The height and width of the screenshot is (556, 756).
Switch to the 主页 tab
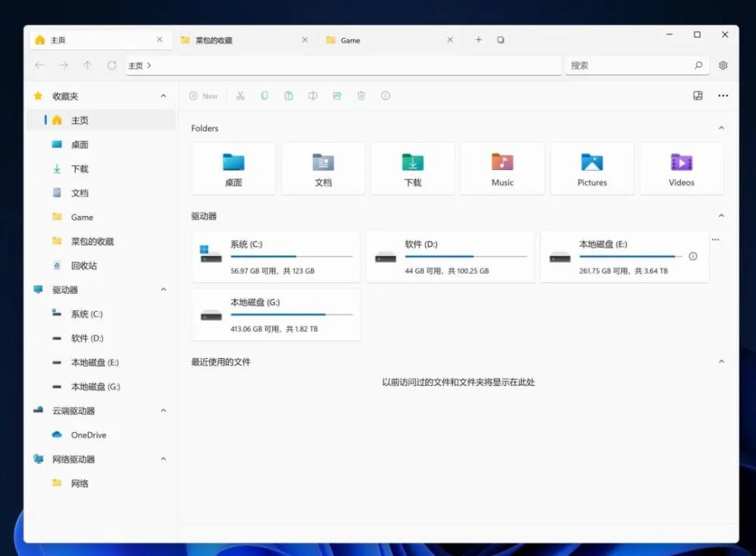(x=101, y=40)
